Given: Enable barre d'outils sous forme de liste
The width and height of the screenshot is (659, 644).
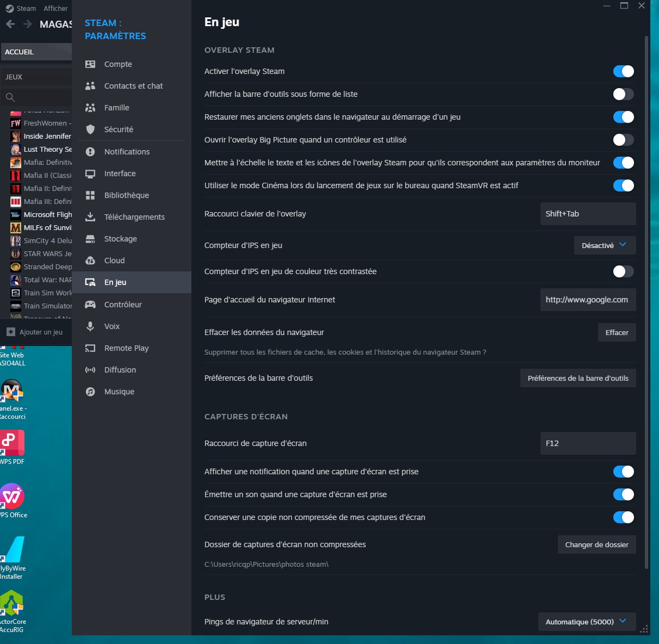Looking at the screenshot, I should [624, 94].
